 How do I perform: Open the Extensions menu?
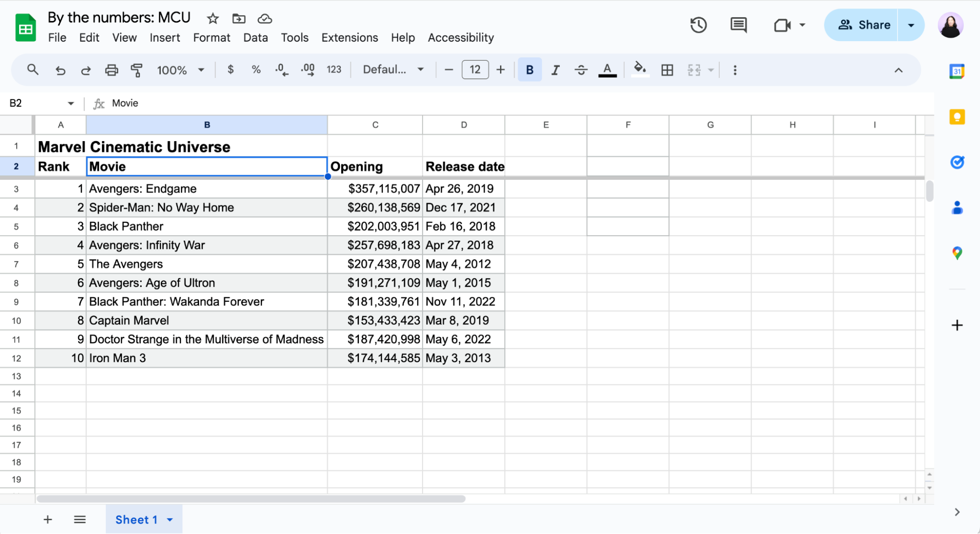349,37
